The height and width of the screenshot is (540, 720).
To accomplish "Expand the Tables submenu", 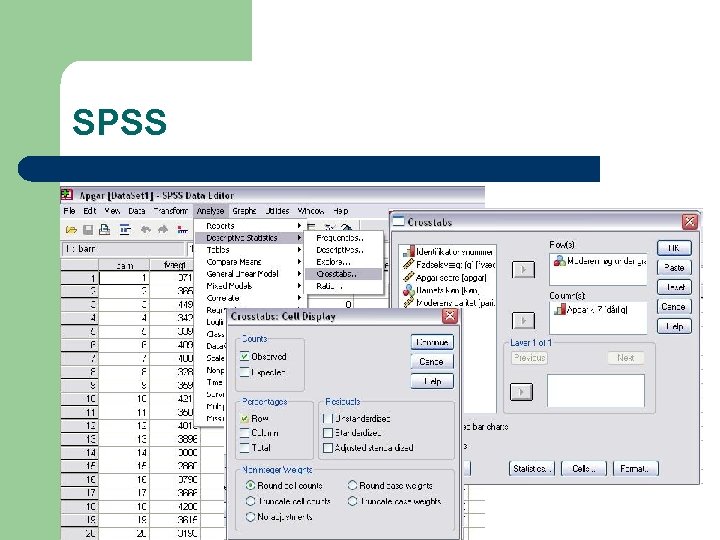I will [249, 249].
